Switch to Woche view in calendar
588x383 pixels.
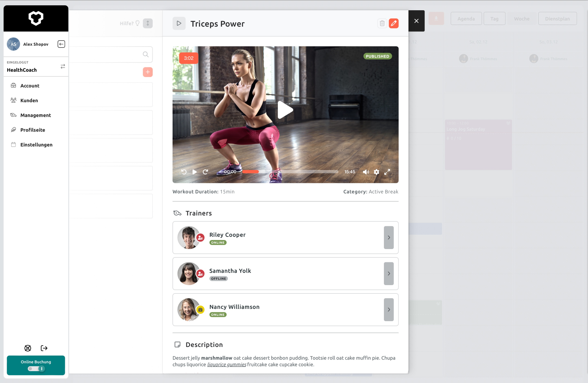click(522, 19)
